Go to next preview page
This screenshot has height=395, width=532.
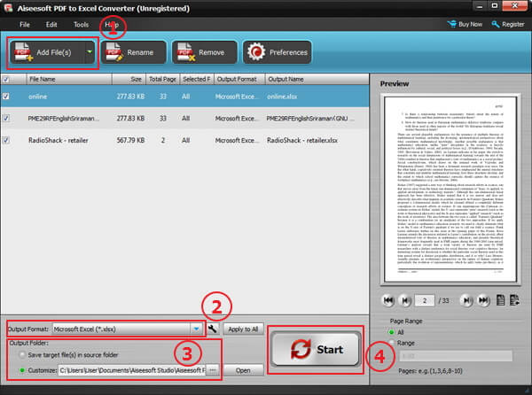pos(467,301)
